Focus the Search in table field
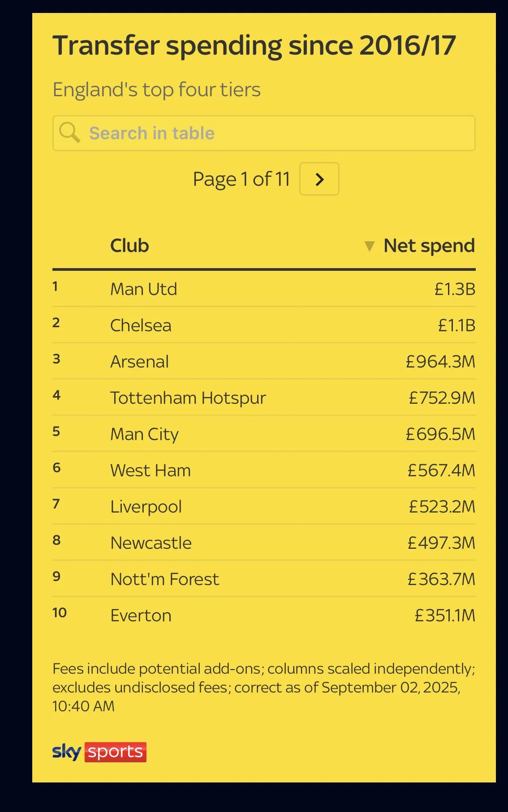The image size is (508, 812). (264, 133)
